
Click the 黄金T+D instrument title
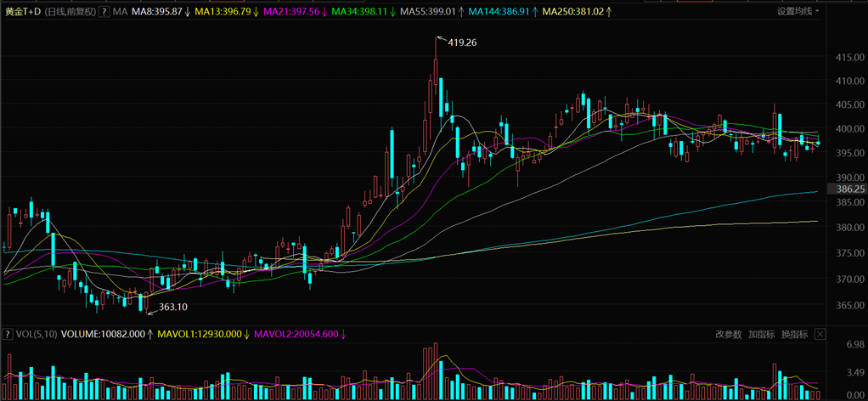[22, 12]
